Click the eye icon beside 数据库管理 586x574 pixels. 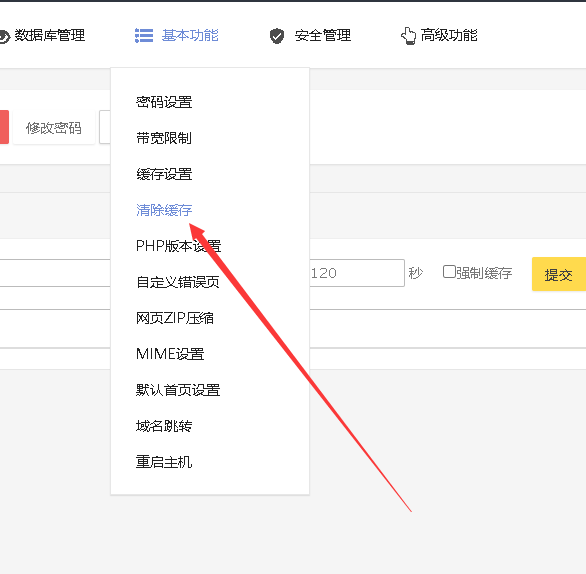(x=4, y=37)
